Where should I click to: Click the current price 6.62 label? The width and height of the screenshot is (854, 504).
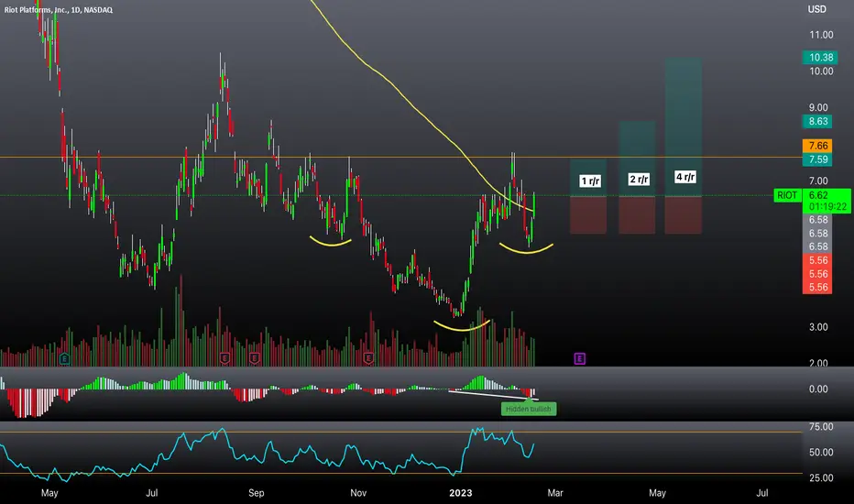pos(818,195)
